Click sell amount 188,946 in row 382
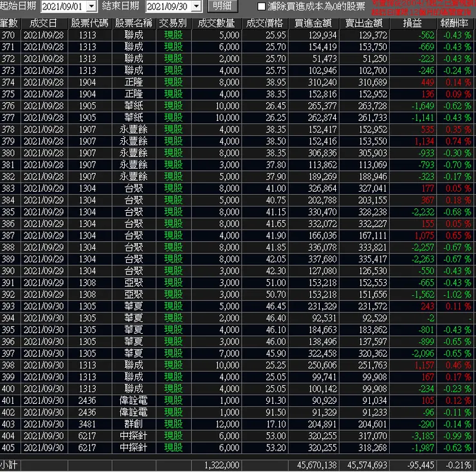 point(373,177)
